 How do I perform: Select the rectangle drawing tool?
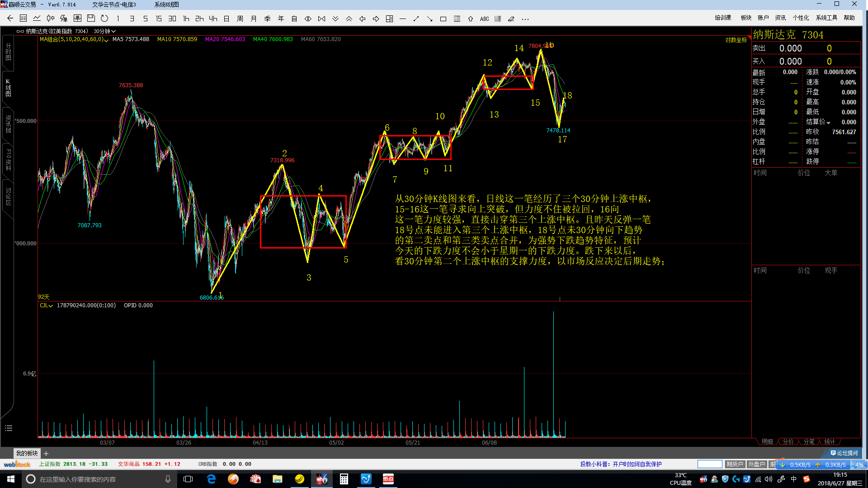click(443, 19)
